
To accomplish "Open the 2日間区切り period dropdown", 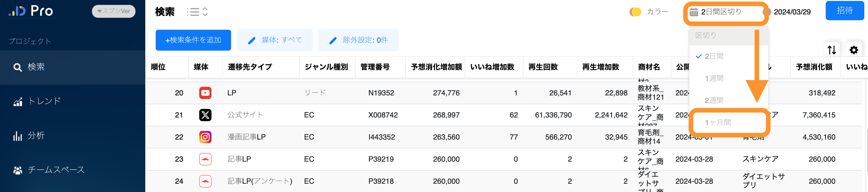I will pos(725,12).
